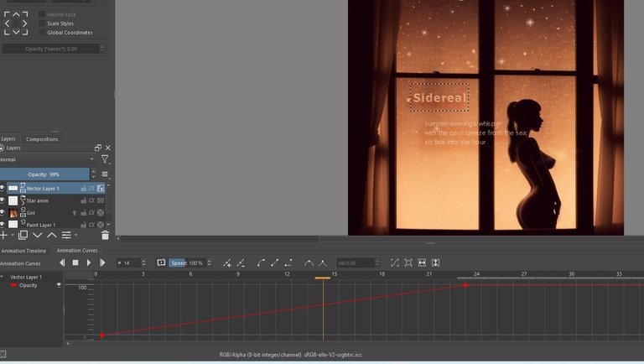The height and width of the screenshot is (364, 644).
Task: Open the Compositions tab
Action: click(x=42, y=139)
